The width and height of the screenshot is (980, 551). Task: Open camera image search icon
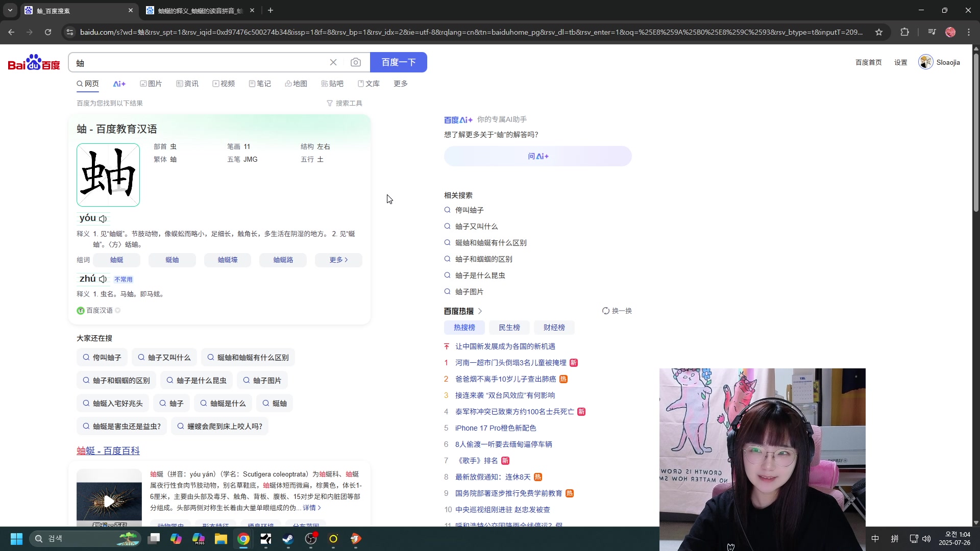(x=356, y=62)
